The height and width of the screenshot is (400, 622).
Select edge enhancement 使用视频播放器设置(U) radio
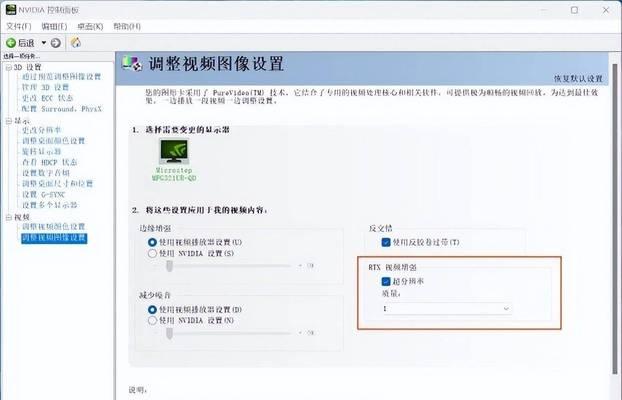(152, 242)
